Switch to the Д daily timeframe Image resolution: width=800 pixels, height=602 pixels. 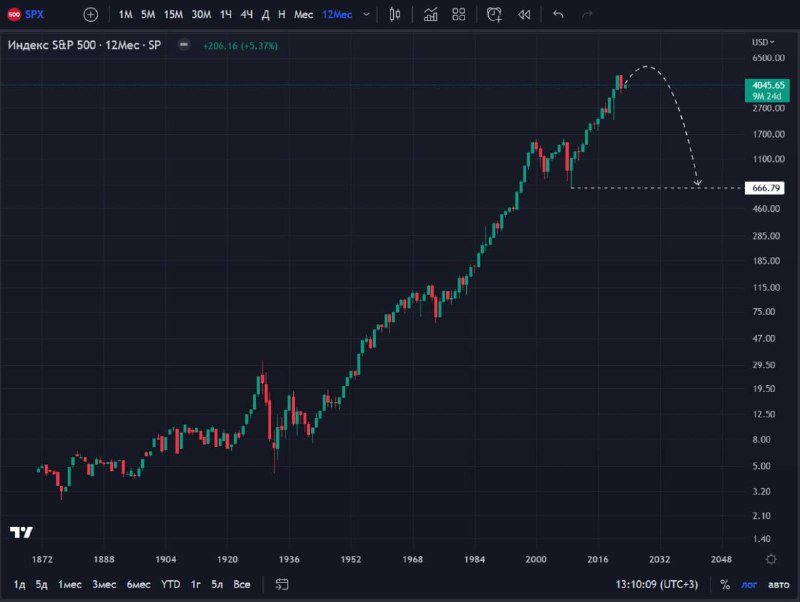point(265,15)
